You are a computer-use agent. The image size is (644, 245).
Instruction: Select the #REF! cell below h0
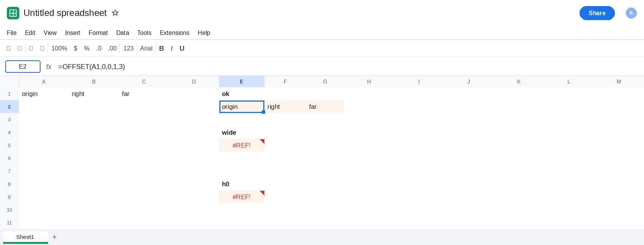pyautogui.click(x=242, y=197)
